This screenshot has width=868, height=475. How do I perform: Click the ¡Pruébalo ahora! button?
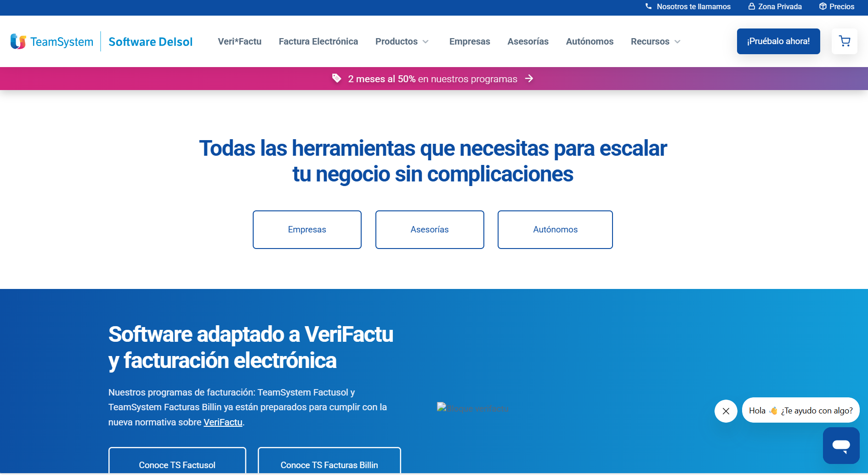coord(778,41)
